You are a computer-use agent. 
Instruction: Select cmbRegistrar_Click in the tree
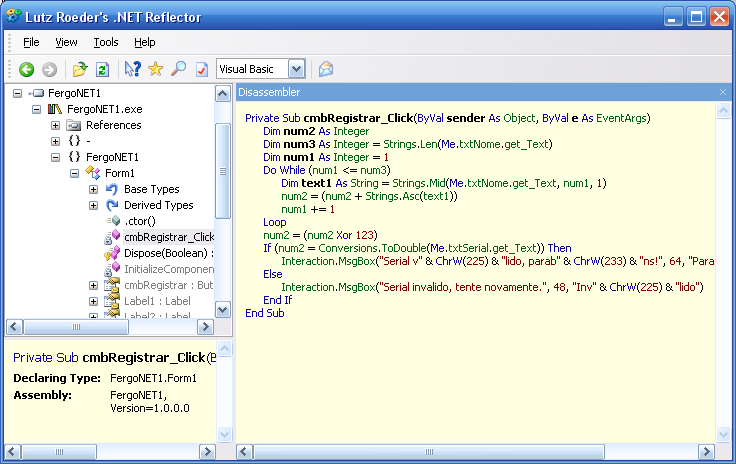click(169, 237)
